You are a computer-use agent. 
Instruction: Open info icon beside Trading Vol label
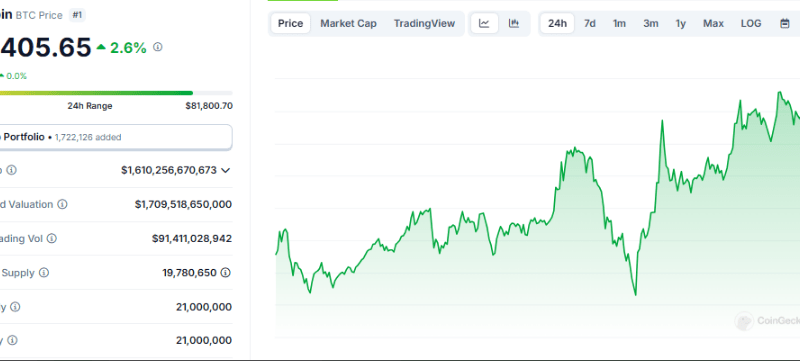click(52, 239)
